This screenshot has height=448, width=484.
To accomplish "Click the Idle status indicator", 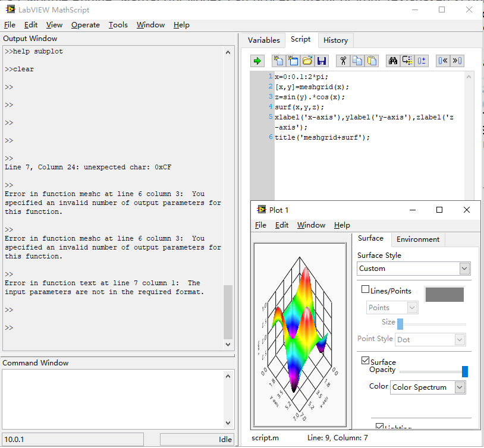I will (x=197, y=439).
